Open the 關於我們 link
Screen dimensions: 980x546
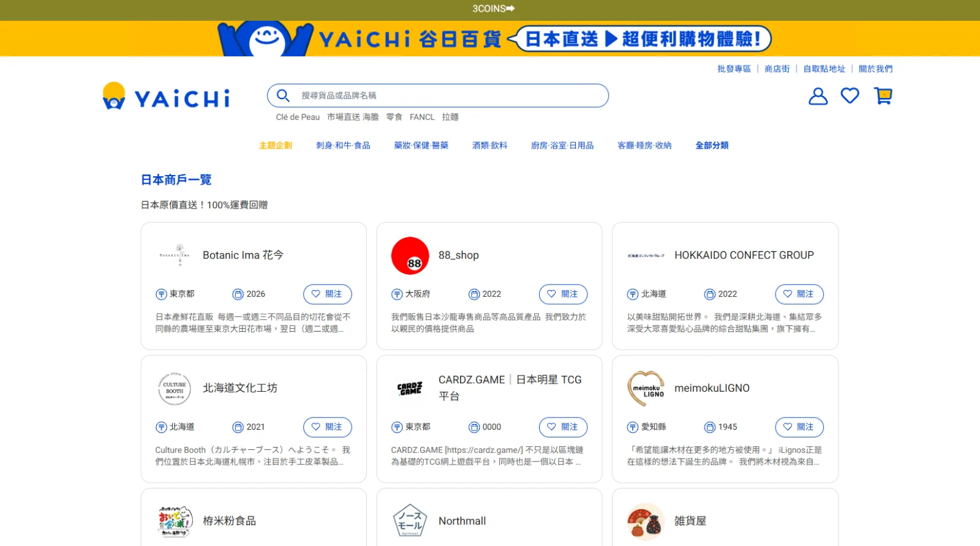875,69
